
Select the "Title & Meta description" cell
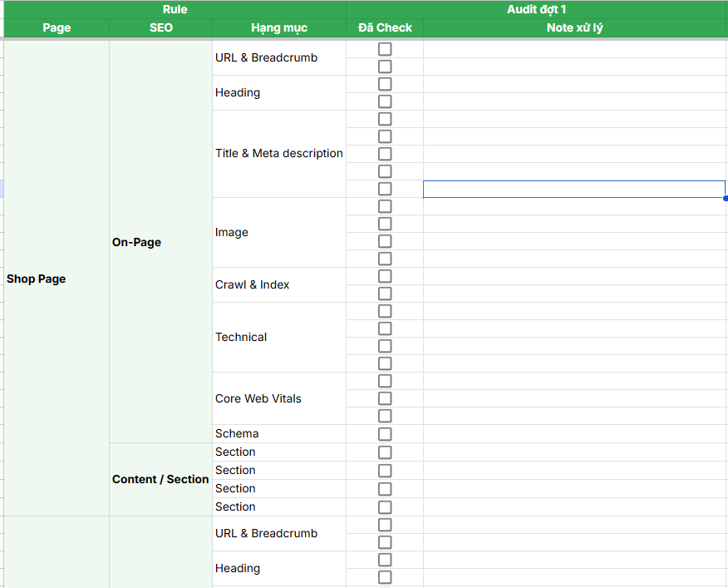[x=278, y=153]
